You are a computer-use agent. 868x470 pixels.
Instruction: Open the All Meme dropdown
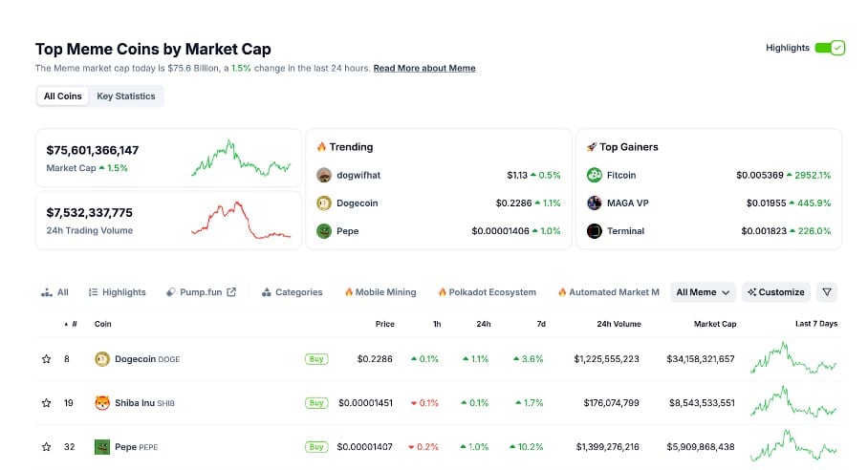tap(703, 292)
